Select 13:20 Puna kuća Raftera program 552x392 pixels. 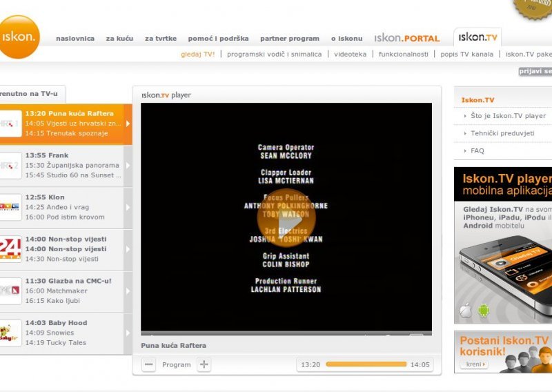pos(70,113)
